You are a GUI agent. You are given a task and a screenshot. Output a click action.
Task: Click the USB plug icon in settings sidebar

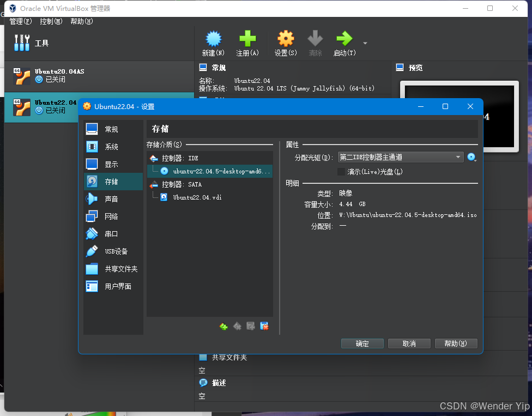pos(92,251)
